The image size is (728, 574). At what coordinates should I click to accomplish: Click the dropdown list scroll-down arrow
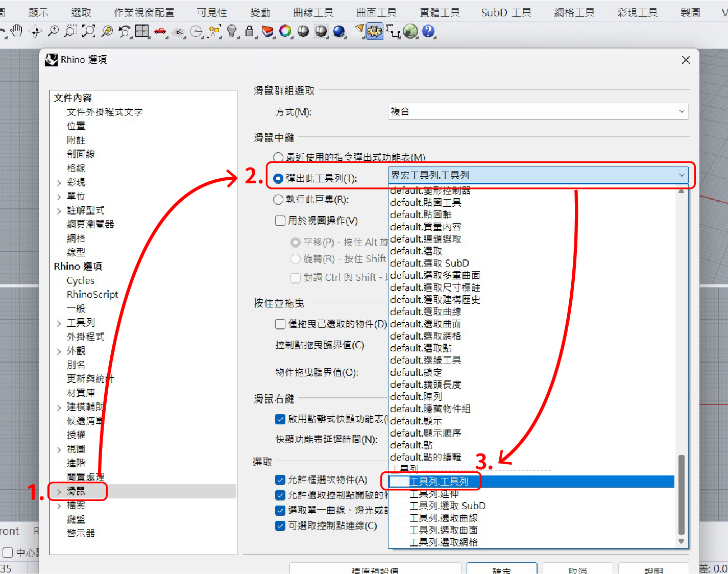tap(681, 542)
